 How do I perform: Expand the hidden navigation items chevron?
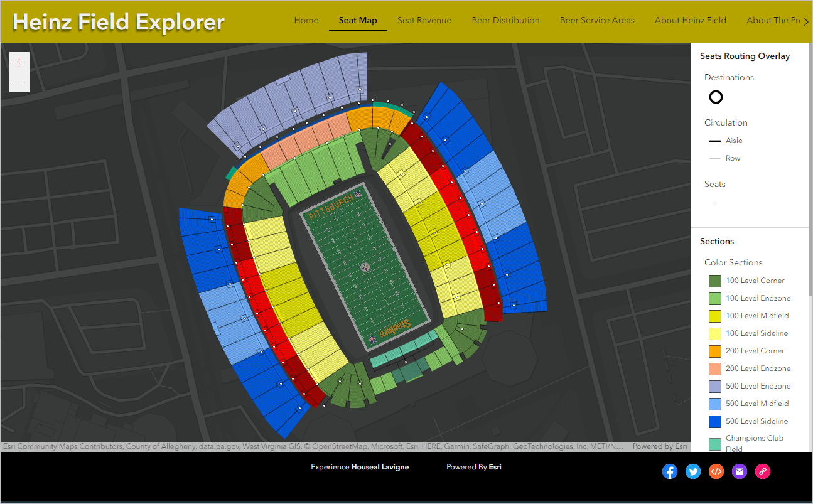[806, 20]
